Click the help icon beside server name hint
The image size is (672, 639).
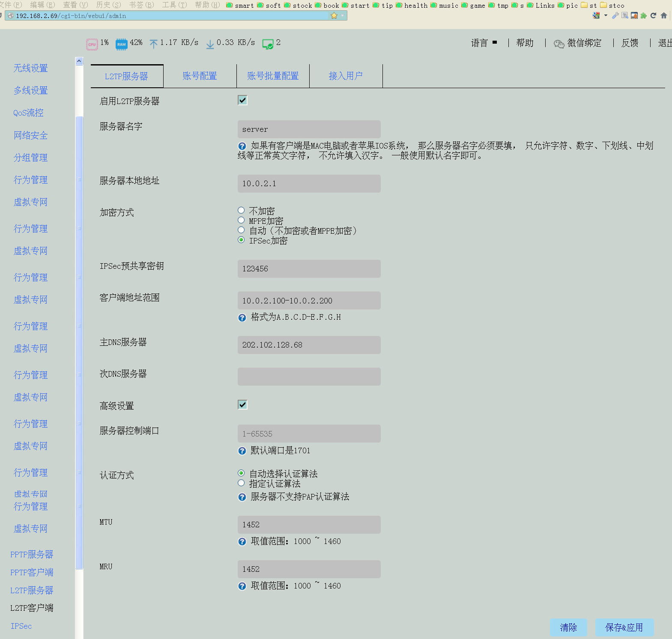[242, 146]
